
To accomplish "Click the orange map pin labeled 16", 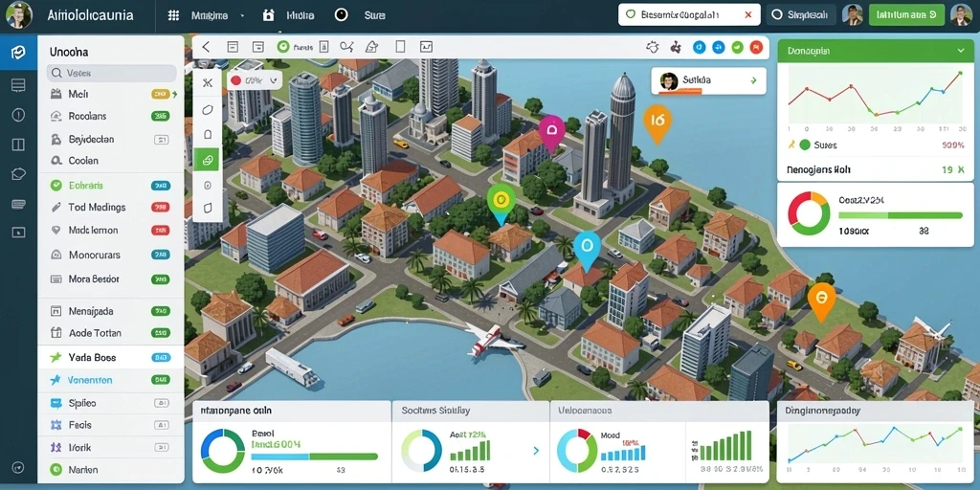I will (657, 122).
